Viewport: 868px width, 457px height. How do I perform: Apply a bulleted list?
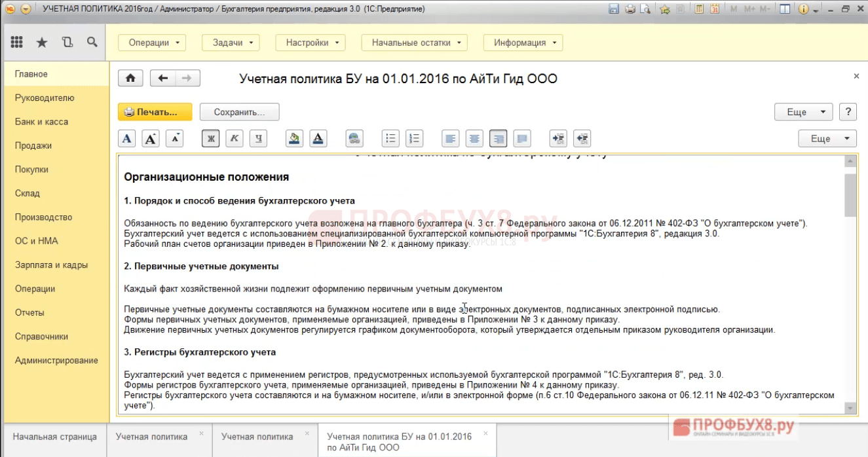pos(390,138)
